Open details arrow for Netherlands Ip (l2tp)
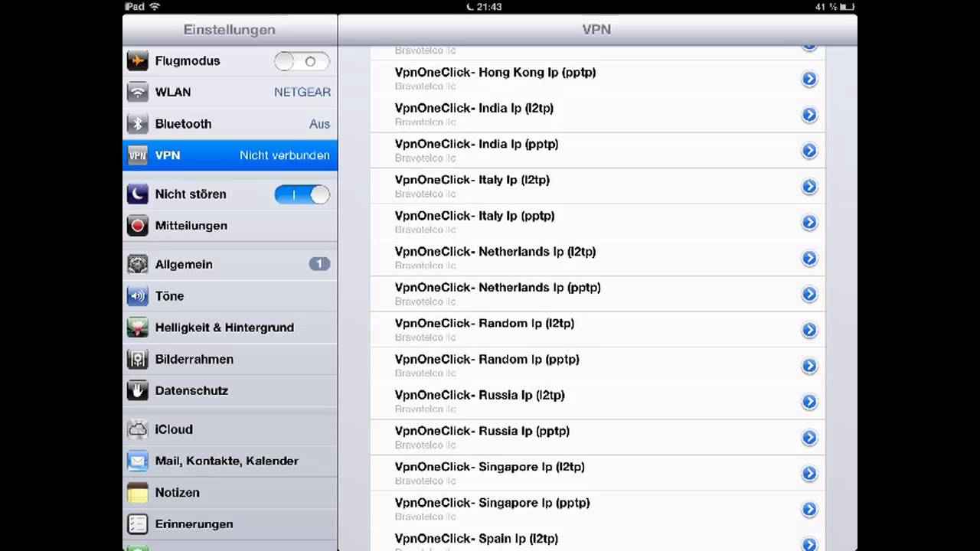 (x=809, y=259)
